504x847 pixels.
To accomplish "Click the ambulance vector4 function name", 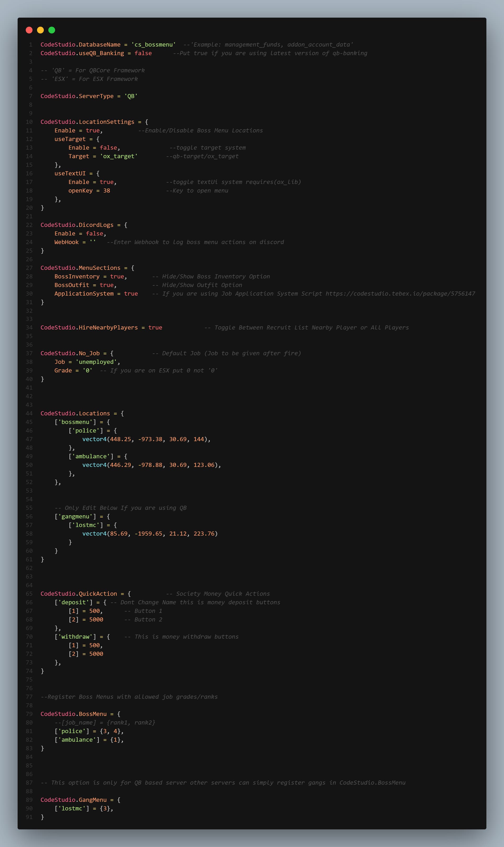I will [94, 465].
